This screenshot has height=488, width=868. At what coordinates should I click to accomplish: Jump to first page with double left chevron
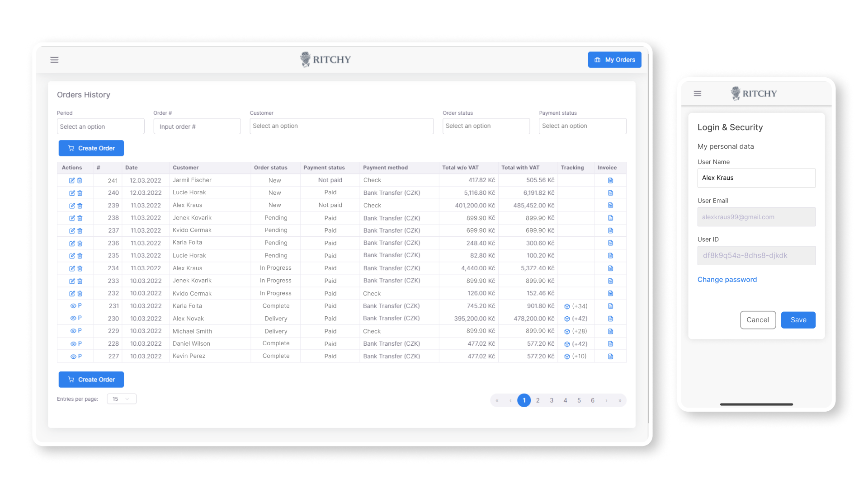click(497, 400)
